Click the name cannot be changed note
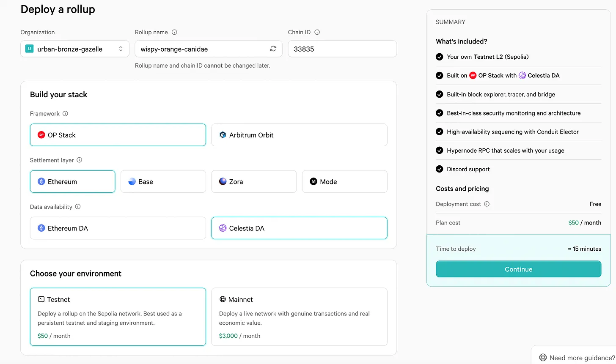The height and width of the screenshot is (364, 616). tap(203, 66)
